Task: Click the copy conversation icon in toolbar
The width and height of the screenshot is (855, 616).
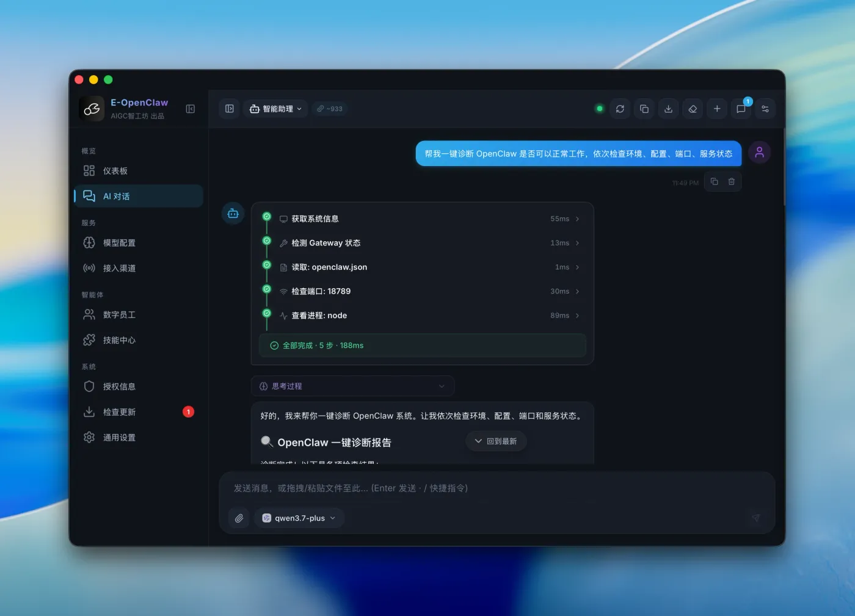Action: coord(644,109)
